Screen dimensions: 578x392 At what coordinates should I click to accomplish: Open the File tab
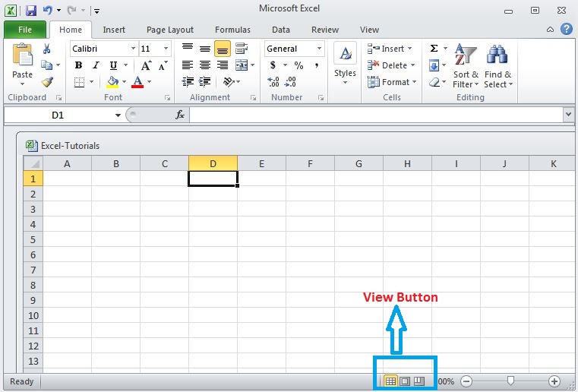25,30
